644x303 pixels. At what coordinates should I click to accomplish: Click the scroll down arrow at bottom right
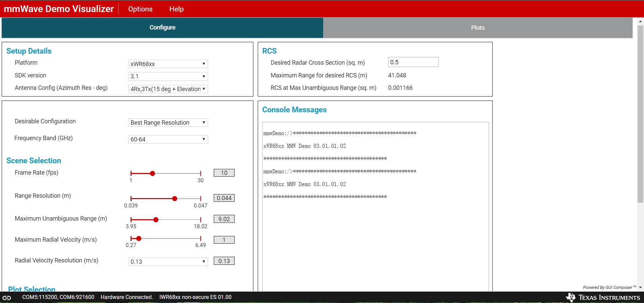[640, 287]
